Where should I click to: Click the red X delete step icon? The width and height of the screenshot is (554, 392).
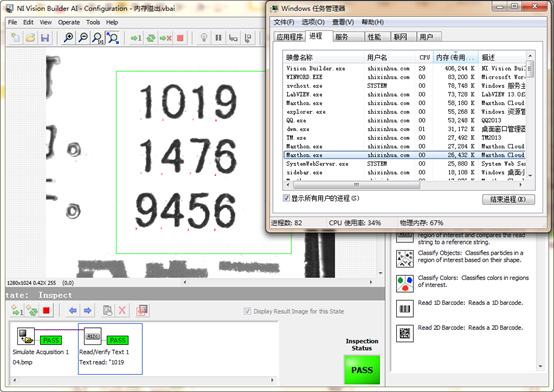pos(122,311)
